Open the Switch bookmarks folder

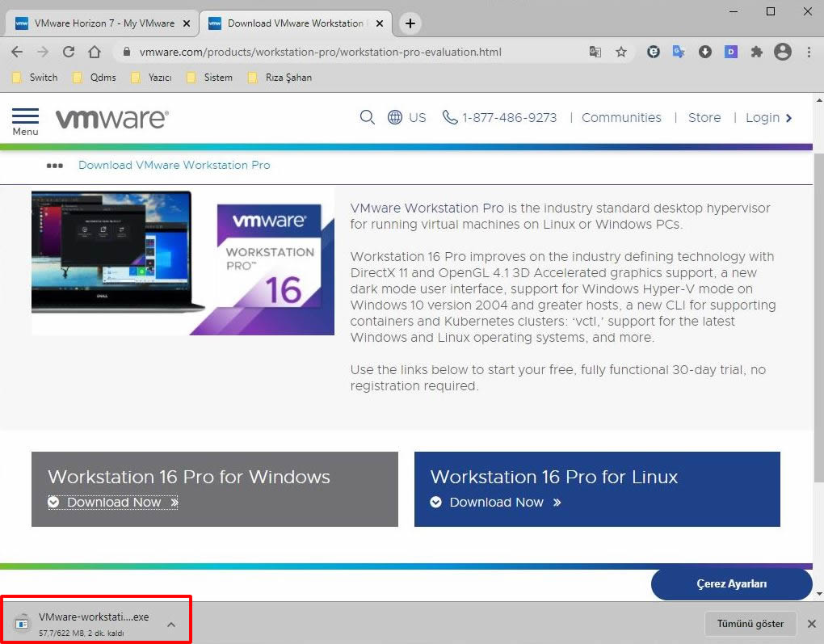36,78
